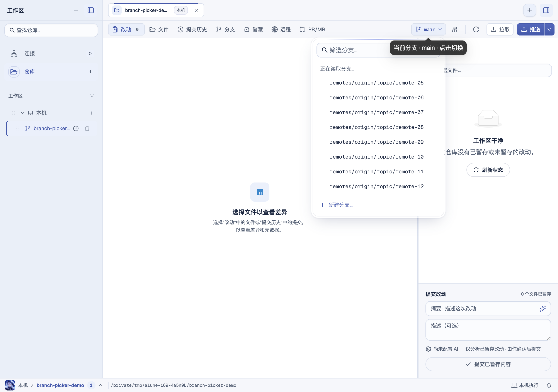Click the 拉取 pull button
The image size is (558, 392).
[500, 29]
